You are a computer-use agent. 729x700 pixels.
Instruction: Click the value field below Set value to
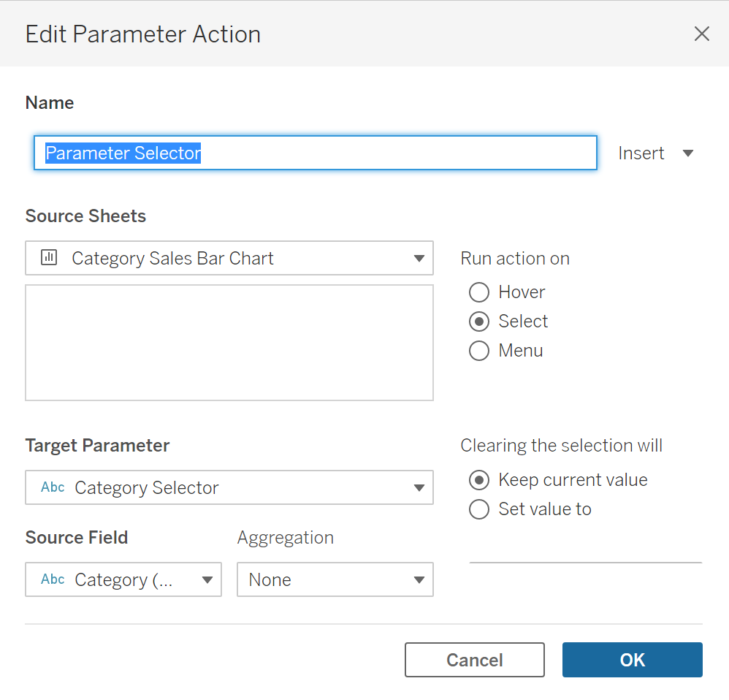coord(585,552)
